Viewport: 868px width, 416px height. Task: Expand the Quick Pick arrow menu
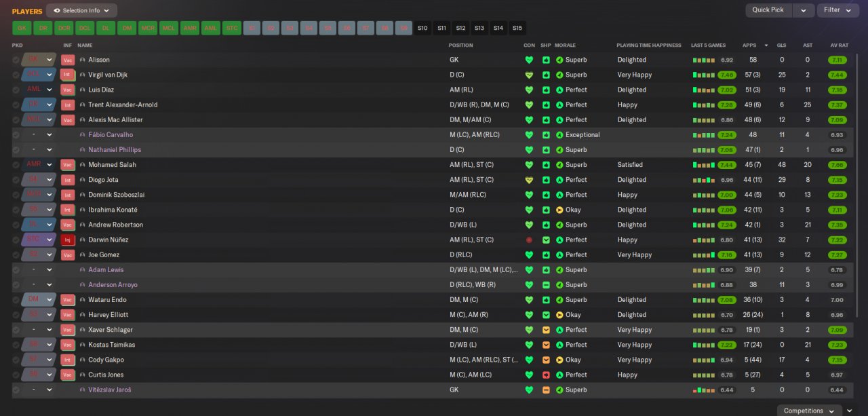point(804,10)
